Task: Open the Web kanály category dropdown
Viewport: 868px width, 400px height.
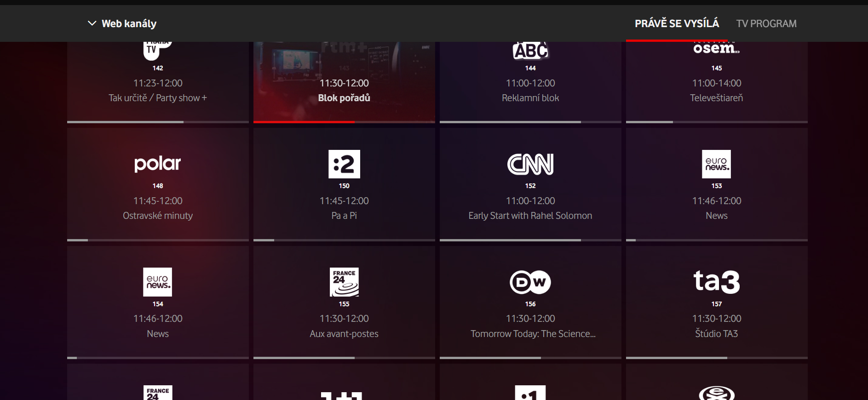Action: (x=129, y=23)
